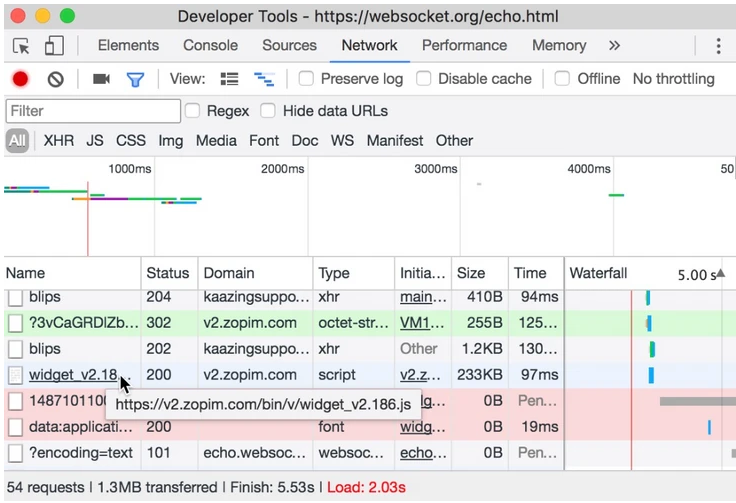Viewport: 736px width, 503px height.
Task: Focus the Filter text field
Action: coord(93,111)
